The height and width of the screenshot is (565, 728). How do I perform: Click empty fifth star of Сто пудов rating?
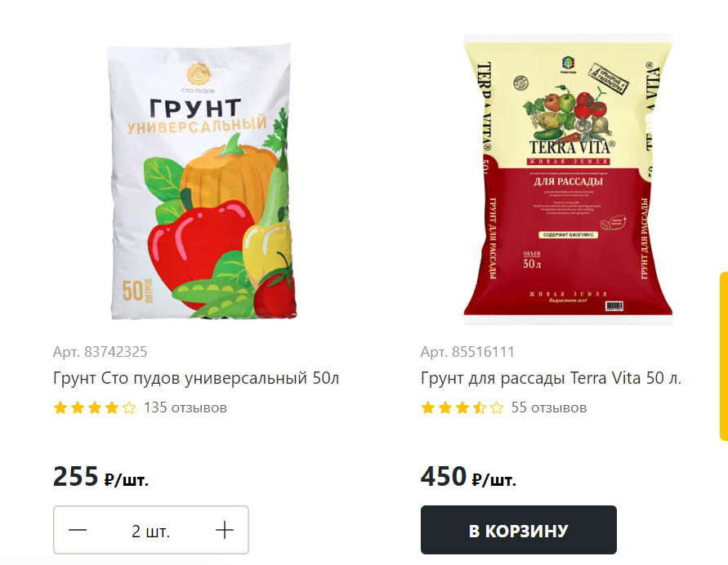[129, 407]
